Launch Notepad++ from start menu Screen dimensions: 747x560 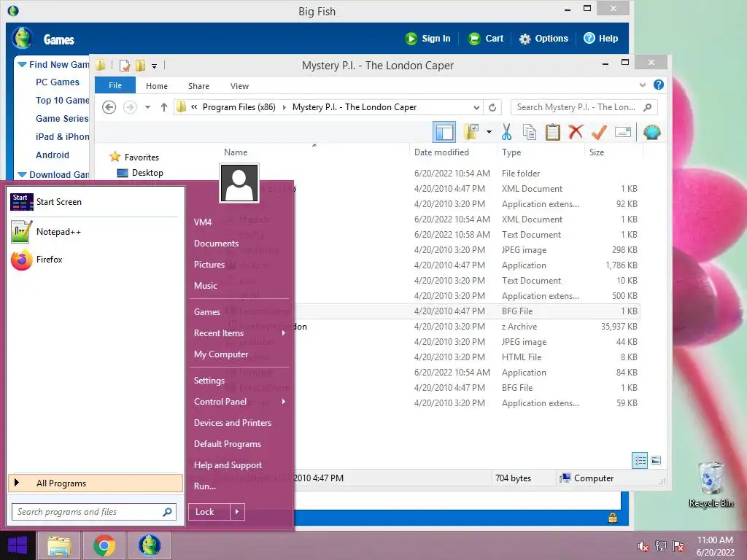coord(95,232)
